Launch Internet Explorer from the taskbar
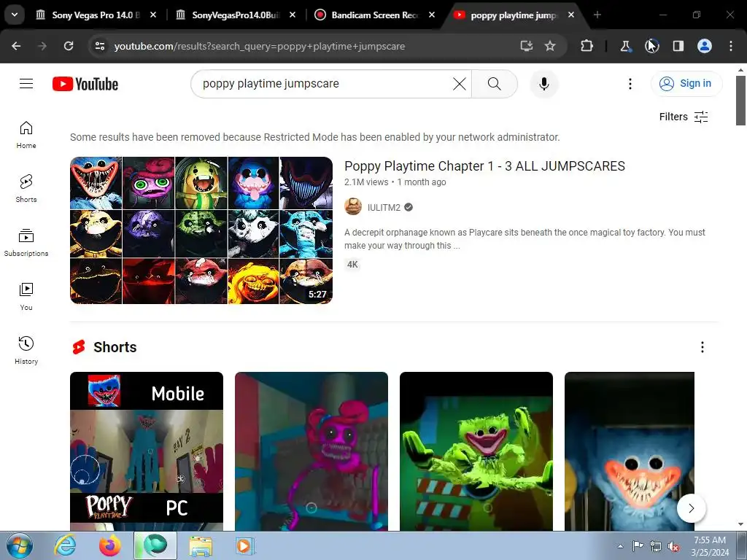 tap(65, 545)
